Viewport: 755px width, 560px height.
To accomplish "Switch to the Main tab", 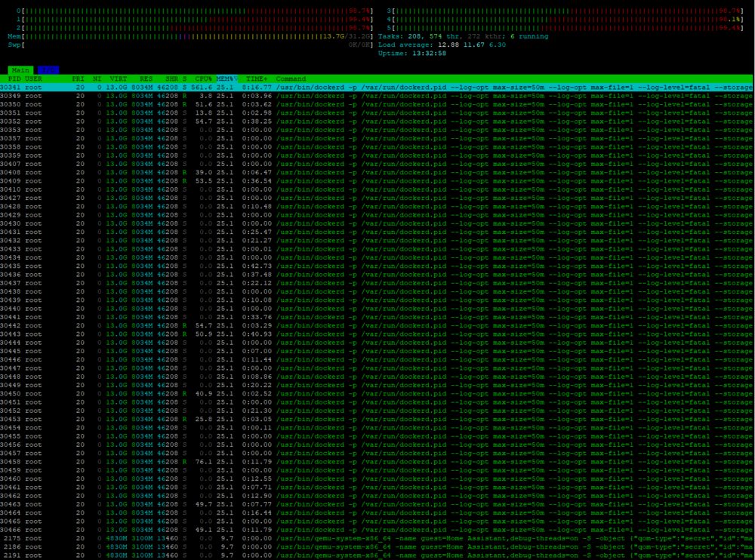I will (20, 70).
